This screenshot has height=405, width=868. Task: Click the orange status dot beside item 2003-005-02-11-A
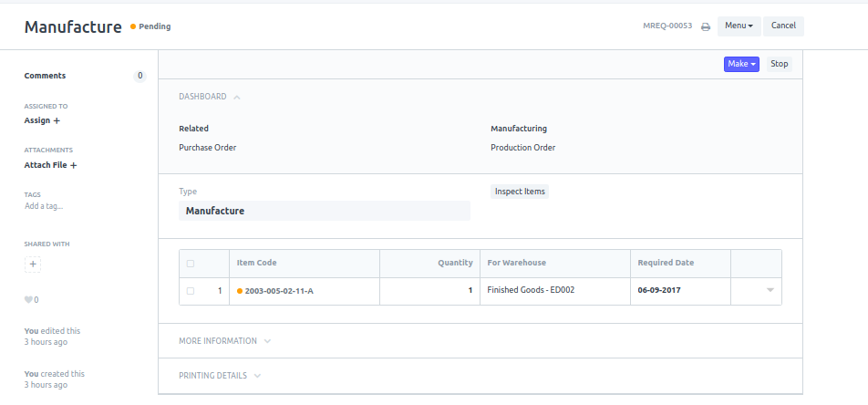tap(240, 291)
